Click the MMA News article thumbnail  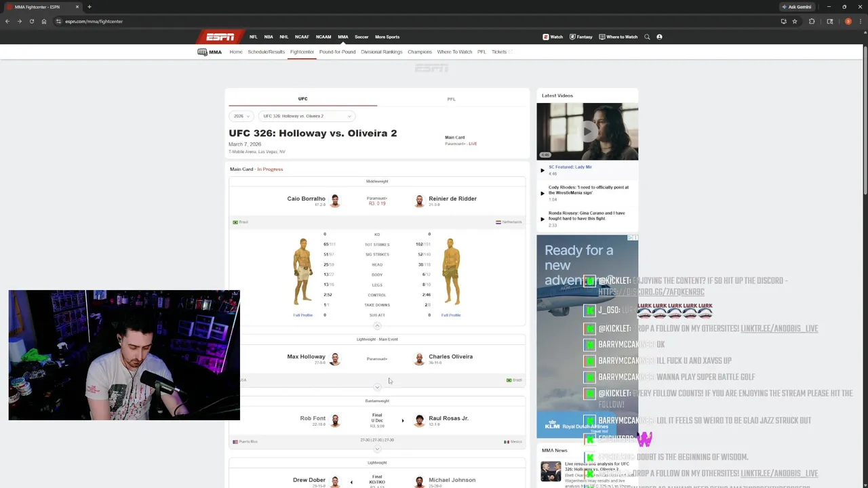551,471
